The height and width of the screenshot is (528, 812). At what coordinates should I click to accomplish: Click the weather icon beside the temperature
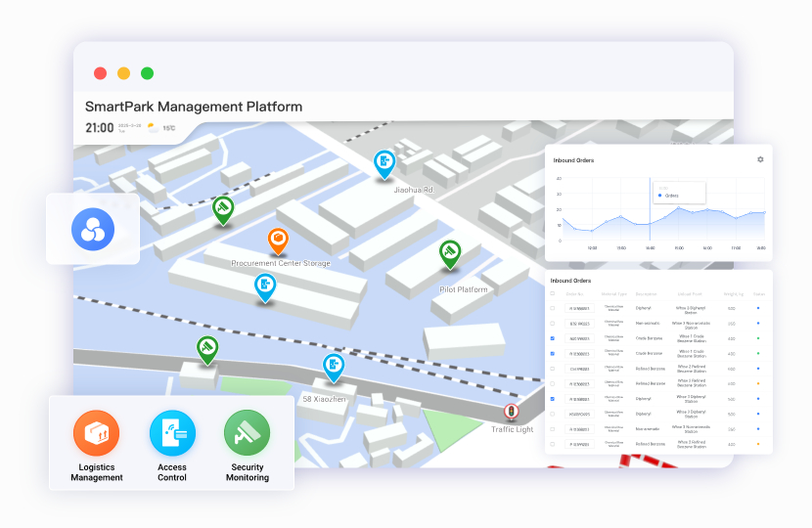click(152, 127)
